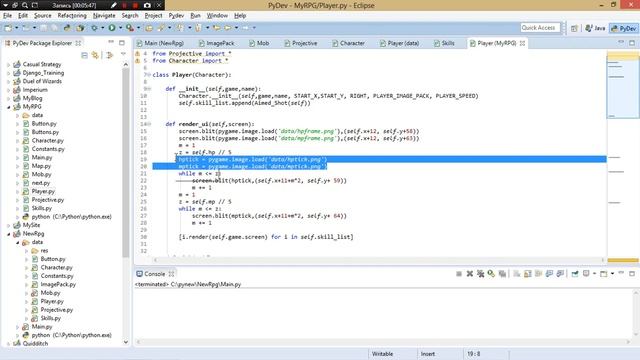Click the PyDev package creation toolbar icon
This screenshot has height=360, width=640.
click(x=80, y=28)
